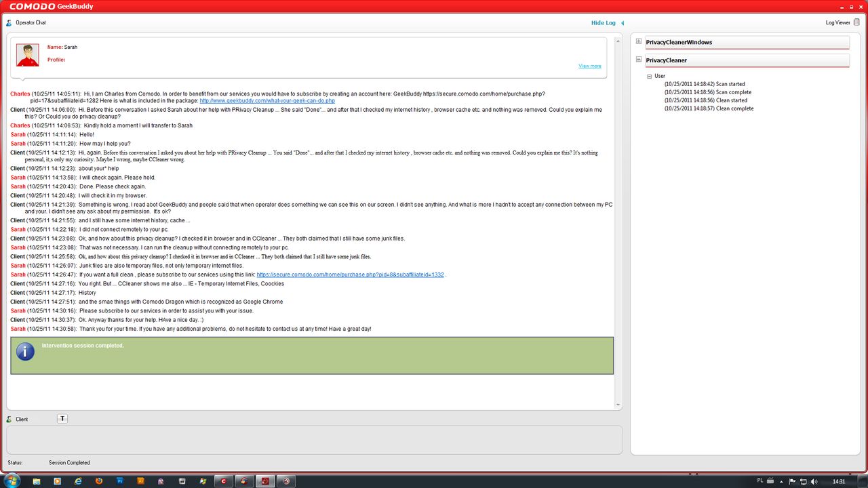Open the geekbuddy.com what-your-geek-can-do link
The height and width of the screenshot is (488, 868).
pyautogui.click(x=267, y=100)
